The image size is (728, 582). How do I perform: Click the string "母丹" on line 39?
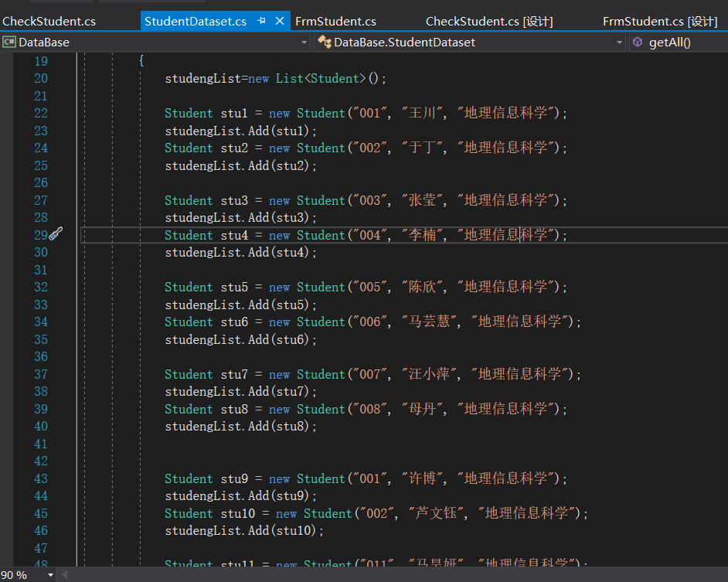422,409
